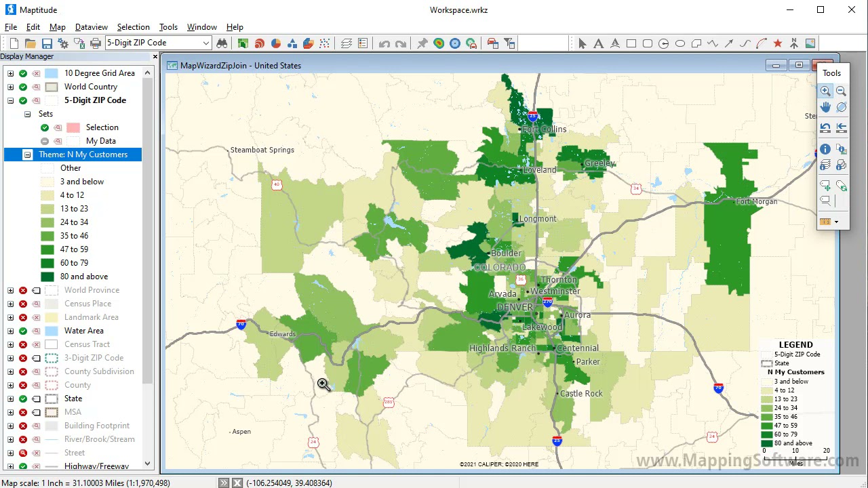Image resolution: width=868 pixels, height=488 pixels.
Task: Insert a picture with image icon
Action: click(810, 43)
